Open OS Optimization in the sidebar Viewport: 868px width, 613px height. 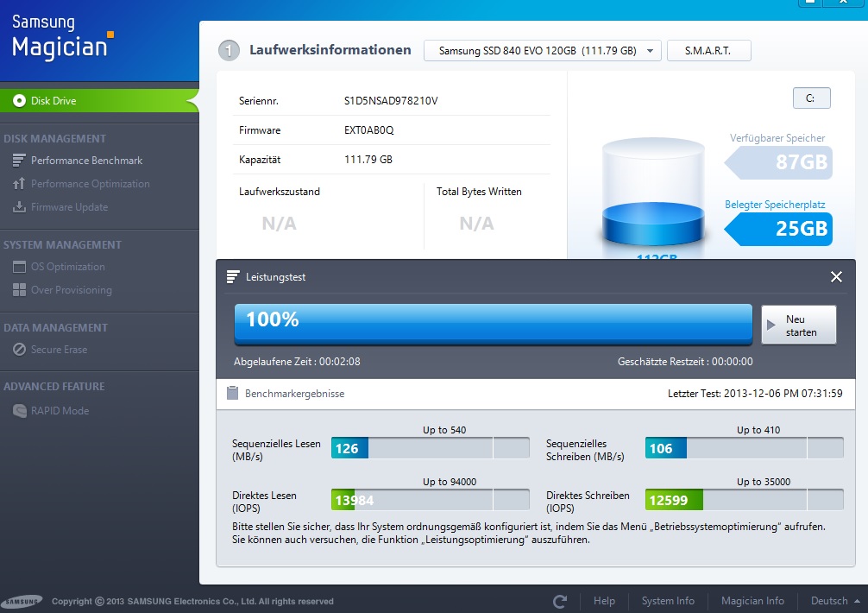67,267
